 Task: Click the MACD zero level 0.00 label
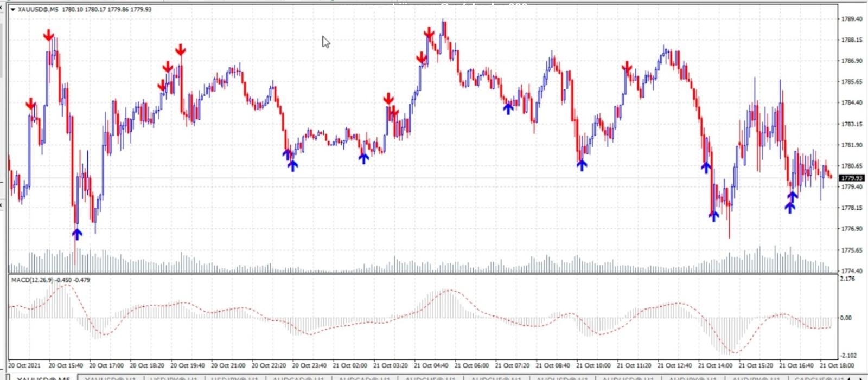[846, 318]
